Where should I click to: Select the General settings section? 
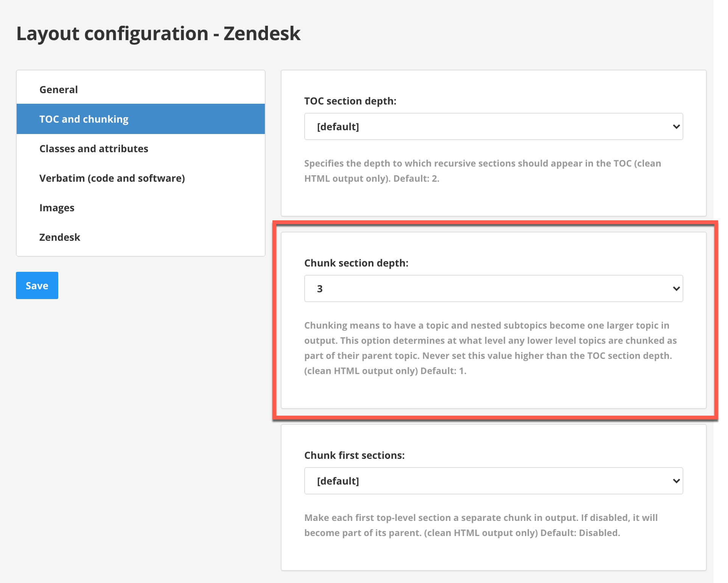[58, 89]
